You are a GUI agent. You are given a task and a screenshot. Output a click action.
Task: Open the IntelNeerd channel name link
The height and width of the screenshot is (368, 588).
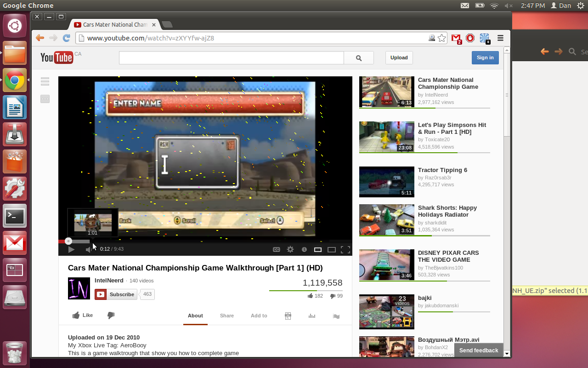tap(109, 280)
